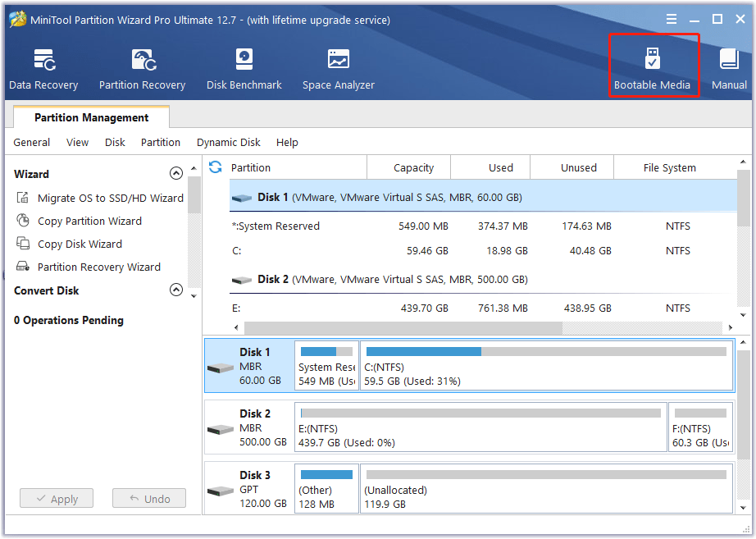Collapse the Wizard panel section
Viewport: 756px width, 539px height.
click(x=176, y=173)
